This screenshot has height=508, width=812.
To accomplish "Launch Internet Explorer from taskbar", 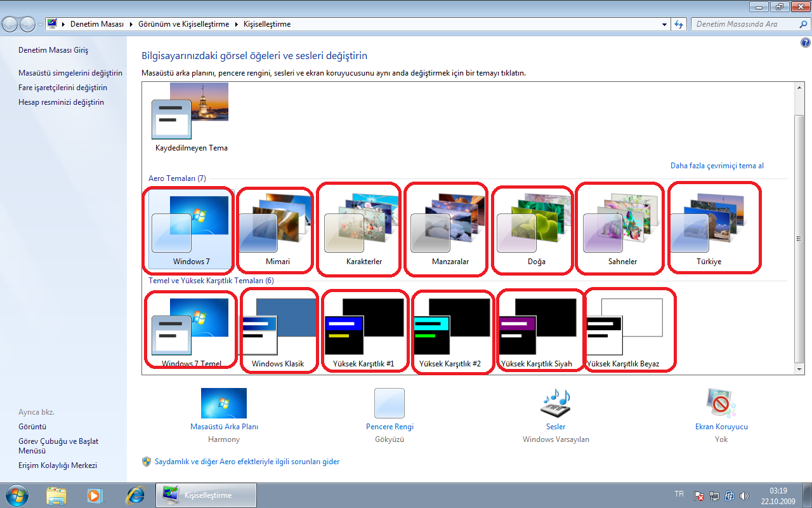I will coord(134,495).
